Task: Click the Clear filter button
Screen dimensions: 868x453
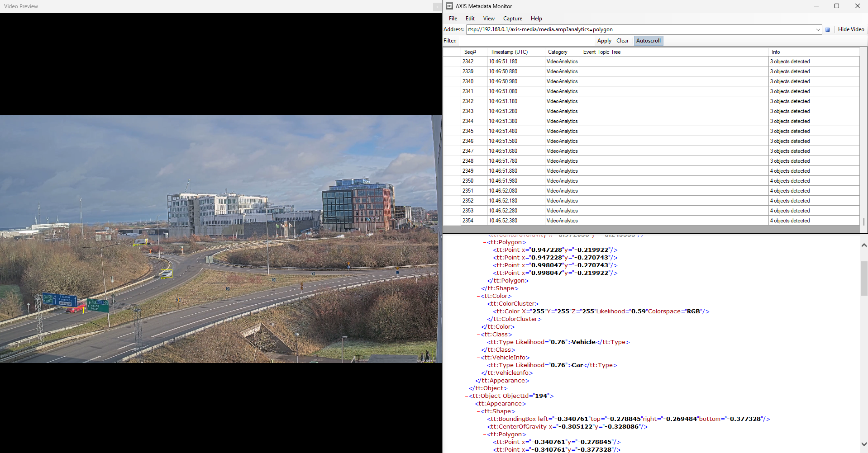Action: click(x=622, y=41)
